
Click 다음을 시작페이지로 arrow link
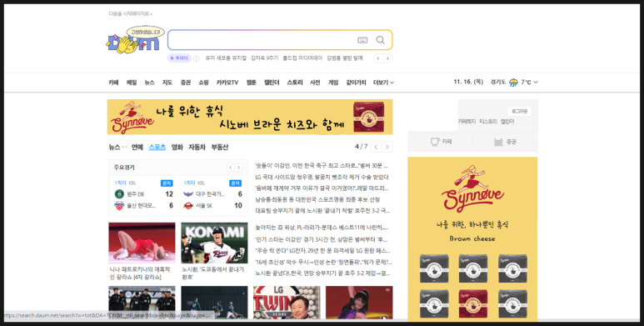click(x=130, y=14)
